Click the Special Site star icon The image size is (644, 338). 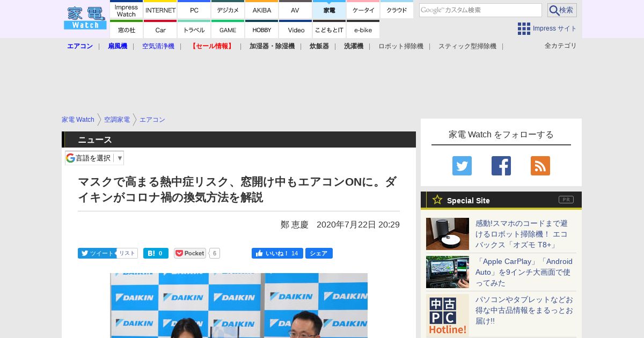click(x=437, y=200)
